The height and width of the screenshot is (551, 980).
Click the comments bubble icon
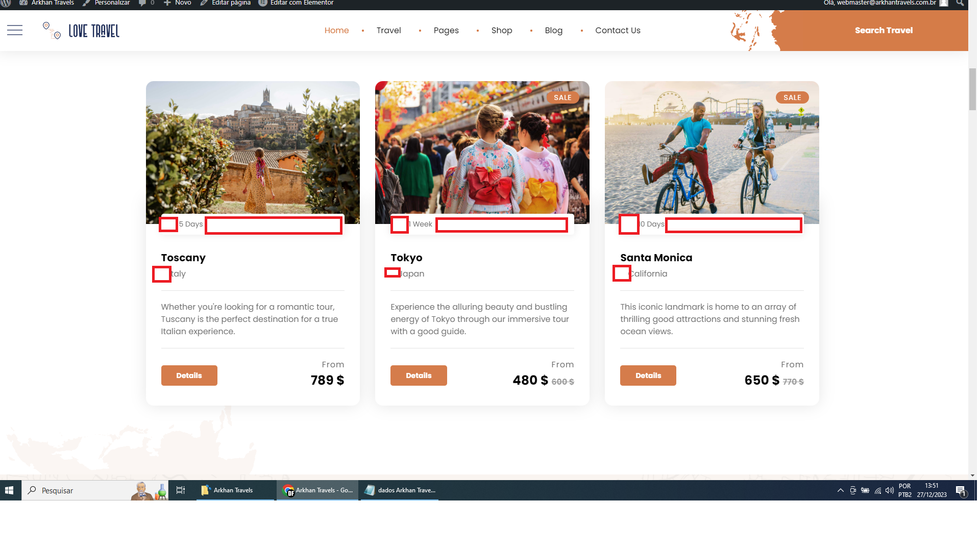[x=142, y=3]
